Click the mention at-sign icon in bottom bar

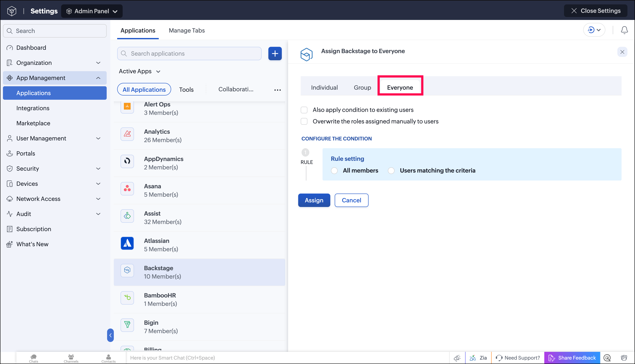click(x=607, y=358)
